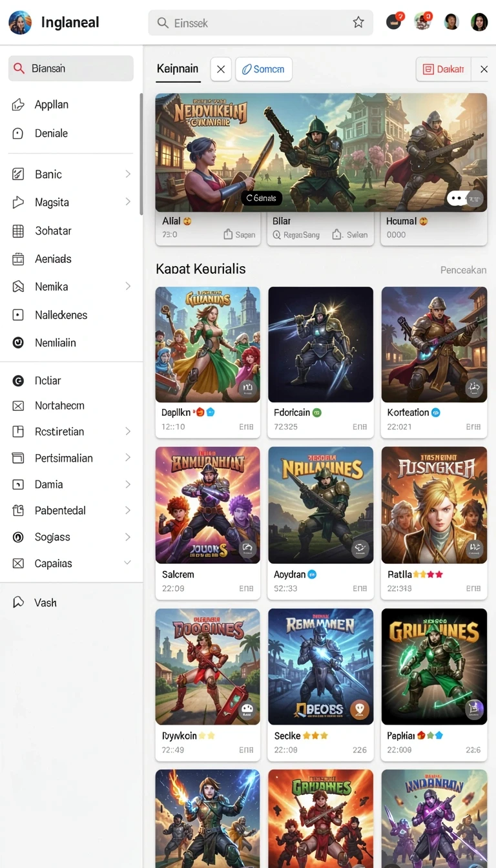Expand the Pertsirmalian submenu arrow
Image resolution: width=496 pixels, height=868 pixels.
click(x=128, y=458)
